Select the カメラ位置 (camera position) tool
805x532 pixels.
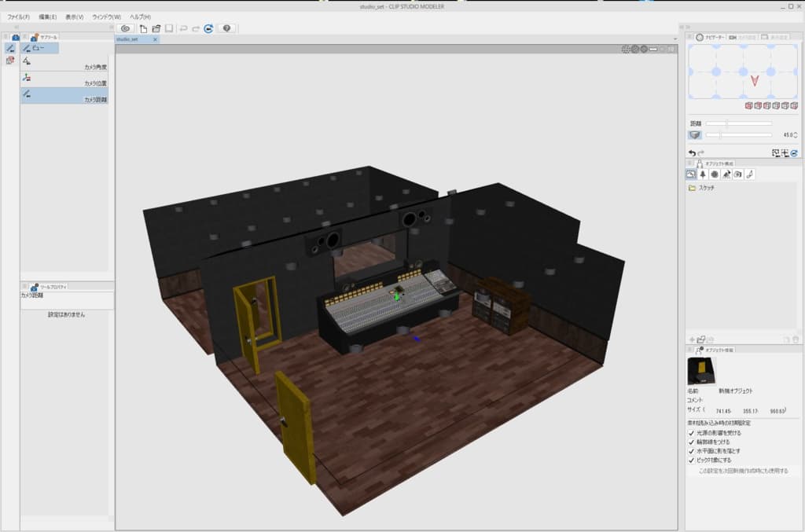coord(63,79)
